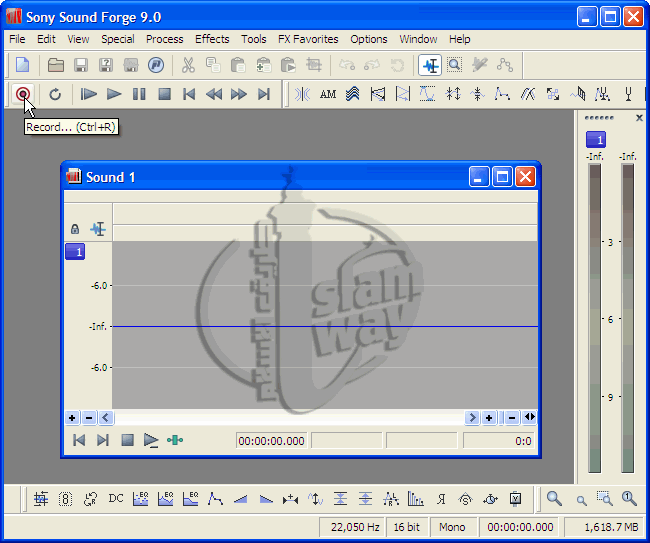The image size is (650, 543).
Task: Go to end in main transport toolbar
Action: [x=264, y=94]
